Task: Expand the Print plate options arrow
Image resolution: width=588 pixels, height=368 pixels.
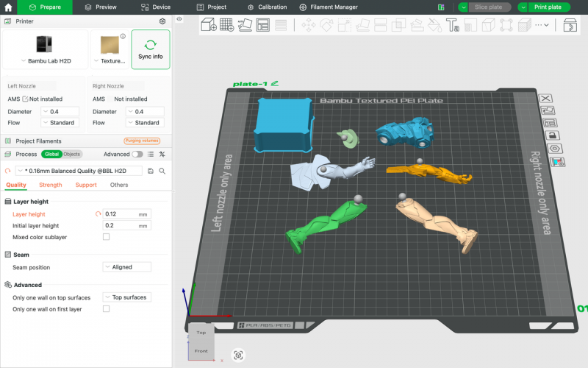Action: (x=523, y=7)
